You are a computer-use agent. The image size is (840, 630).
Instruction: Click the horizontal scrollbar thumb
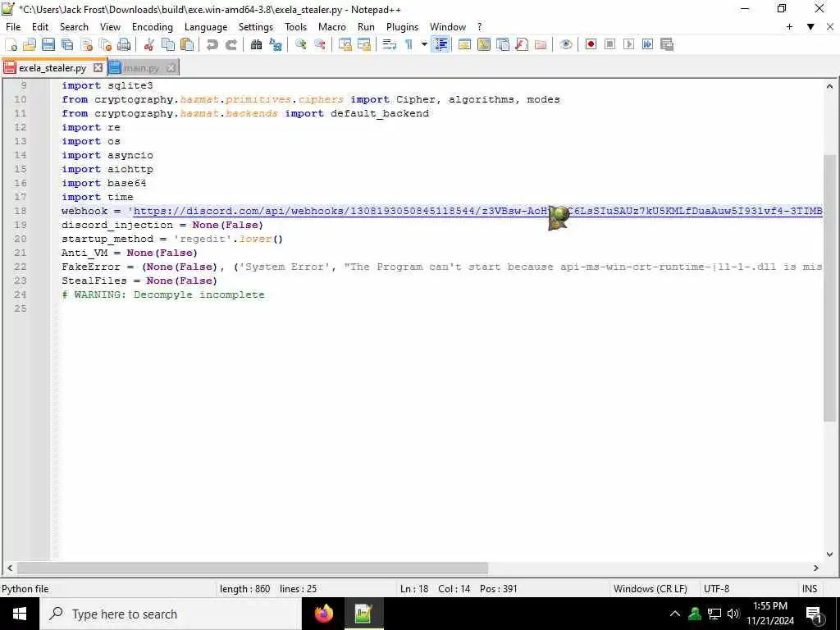253,568
